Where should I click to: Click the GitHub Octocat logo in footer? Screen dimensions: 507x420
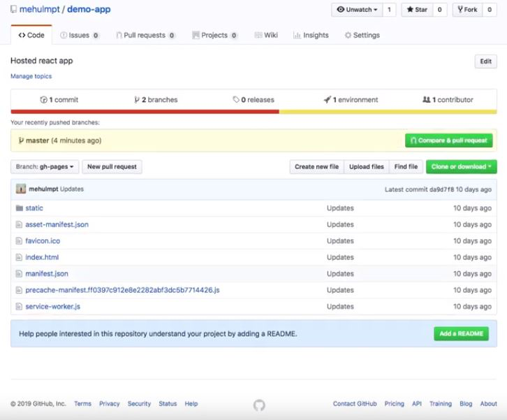coord(259,405)
